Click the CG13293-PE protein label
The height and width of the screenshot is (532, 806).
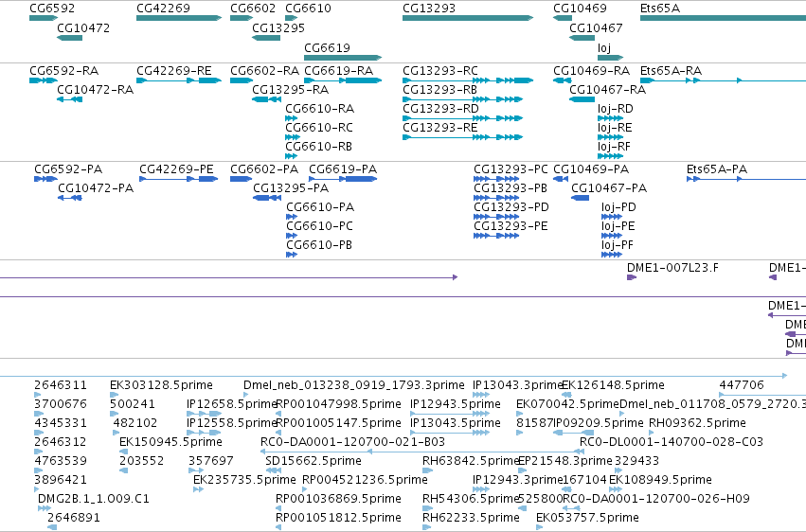pyautogui.click(x=510, y=226)
